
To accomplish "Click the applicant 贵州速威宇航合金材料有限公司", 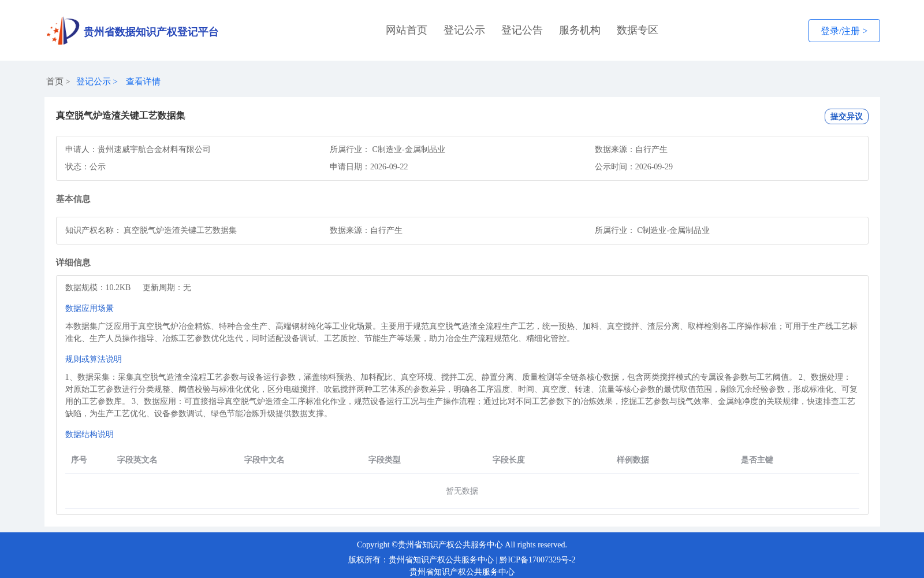I will tap(154, 150).
